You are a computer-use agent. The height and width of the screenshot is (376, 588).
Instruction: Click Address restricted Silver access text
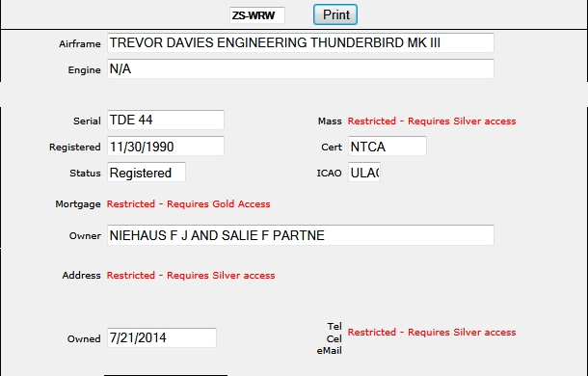point(191,276)
